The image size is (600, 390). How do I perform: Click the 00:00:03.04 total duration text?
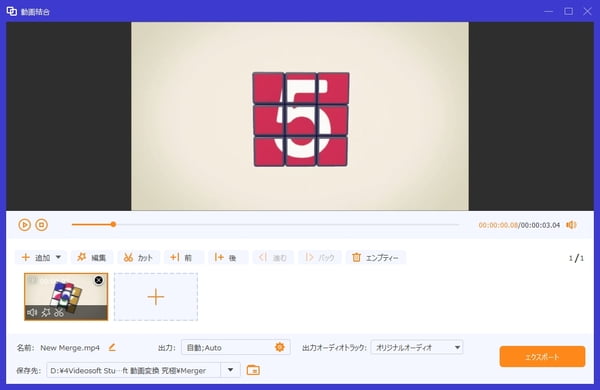(x=540, y=225)
